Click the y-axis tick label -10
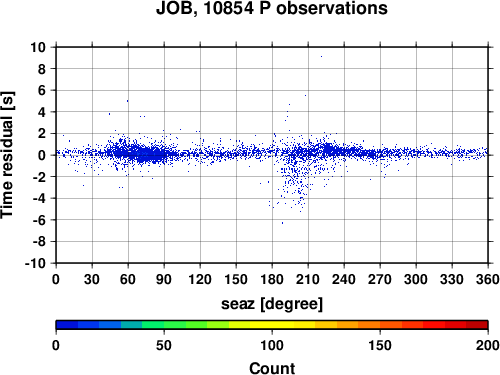500x375 pixels. (x=35, y=263)
